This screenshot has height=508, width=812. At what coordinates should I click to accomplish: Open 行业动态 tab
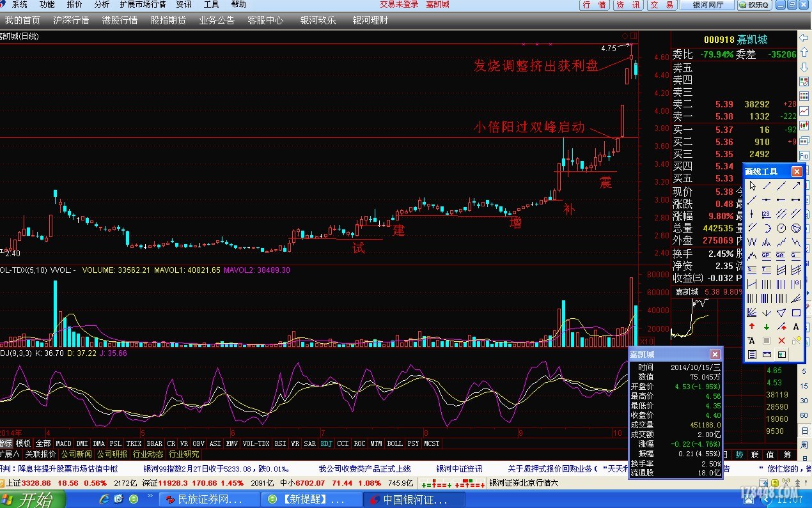pos(148,454)
